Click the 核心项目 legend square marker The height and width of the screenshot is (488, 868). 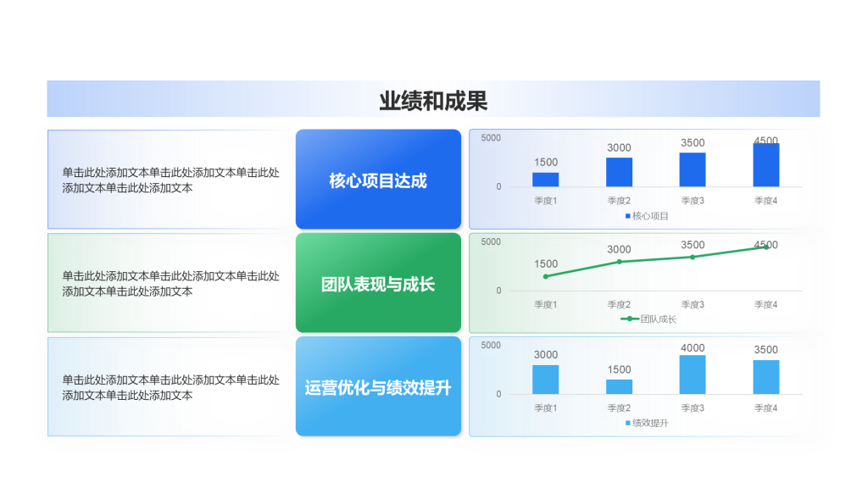(628, 216)
